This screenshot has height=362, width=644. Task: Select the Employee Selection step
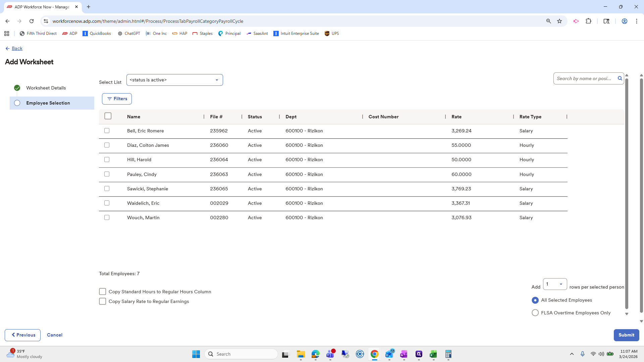pyautogui.click(x=48, y=103)
